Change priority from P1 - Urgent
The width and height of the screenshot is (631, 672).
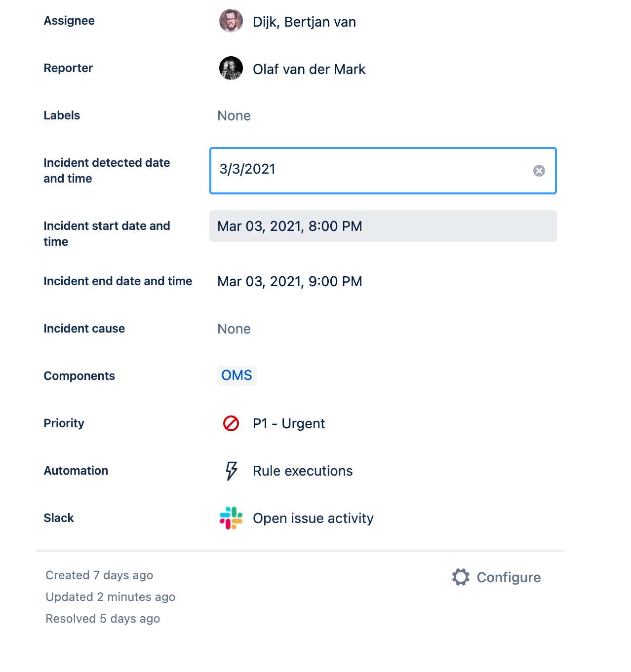coord(289,423)
